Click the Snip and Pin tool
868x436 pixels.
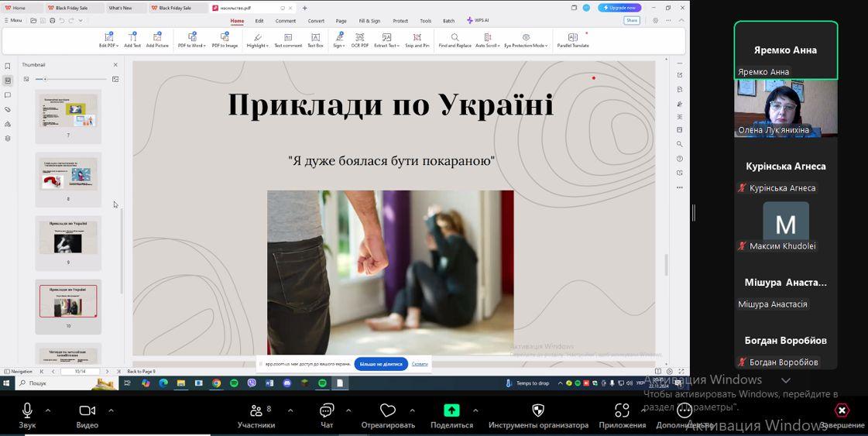pos(417,39)
